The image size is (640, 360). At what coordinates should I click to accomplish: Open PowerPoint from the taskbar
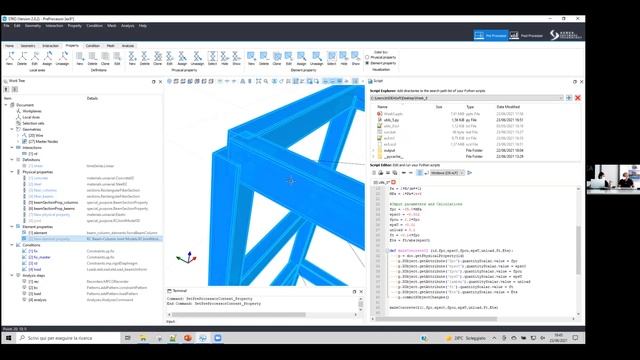pyautogui.click(x=188, y=338)
